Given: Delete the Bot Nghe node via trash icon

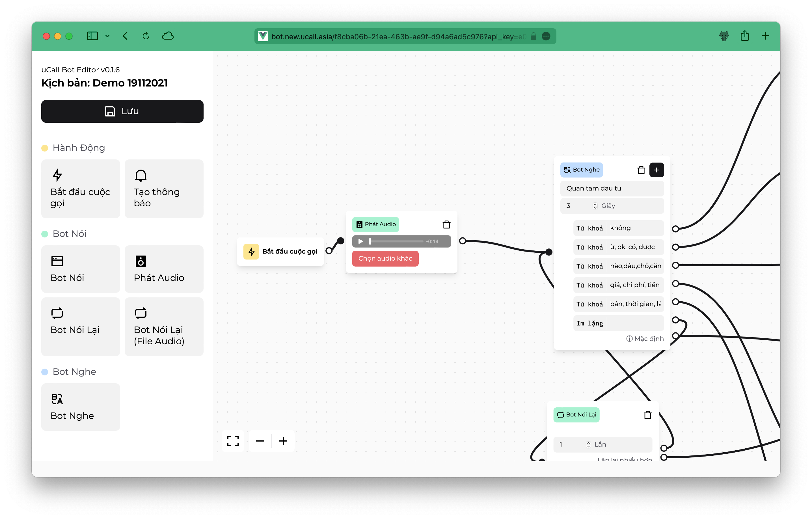Looking at the screenshot, I should [641, 170].
